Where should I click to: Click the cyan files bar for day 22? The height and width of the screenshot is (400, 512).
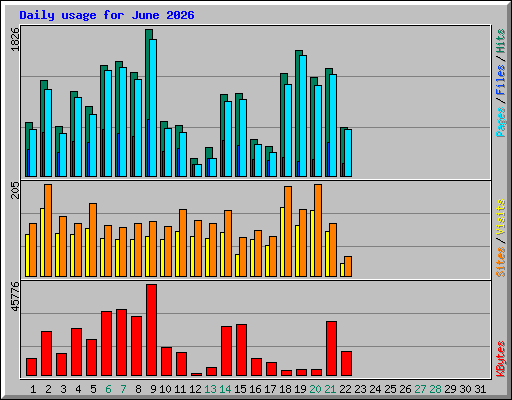(348, 153)
